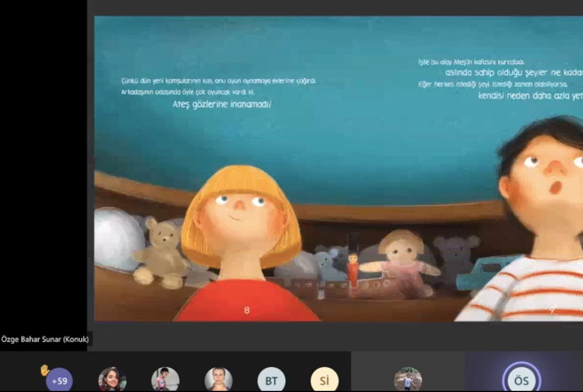583x392 pixels.
Task: Click the text 'Ateş gözlerine inanamadı!'
Action: [x=222, y=104]
